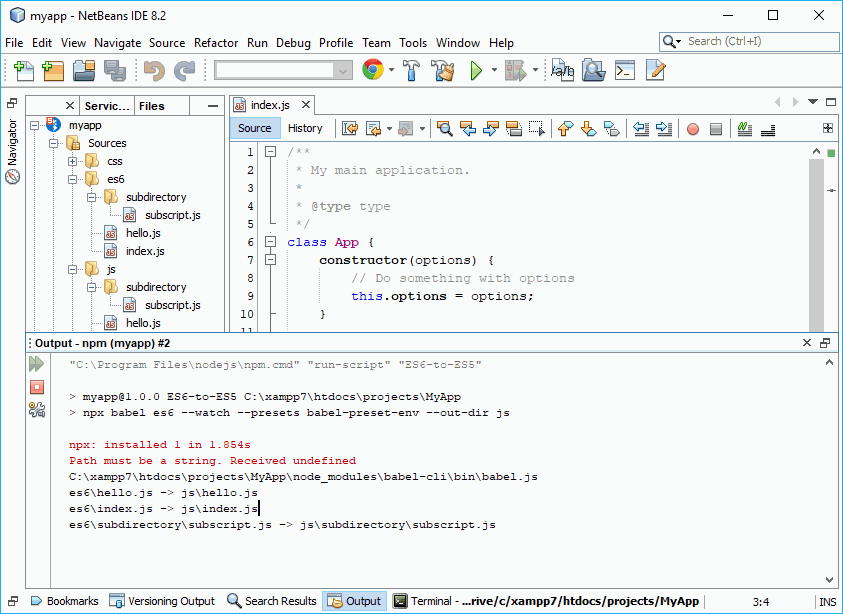The width and height of the screenshot is (843, 614).
Task: Toggle a breakpoint with red circle icon
Action: [695, 128]
